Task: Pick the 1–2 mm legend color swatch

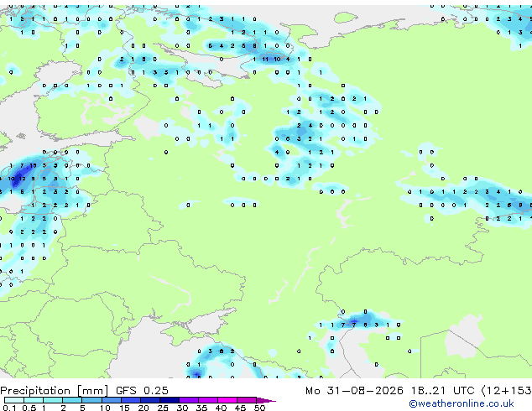Action: [x=53, y=400]
